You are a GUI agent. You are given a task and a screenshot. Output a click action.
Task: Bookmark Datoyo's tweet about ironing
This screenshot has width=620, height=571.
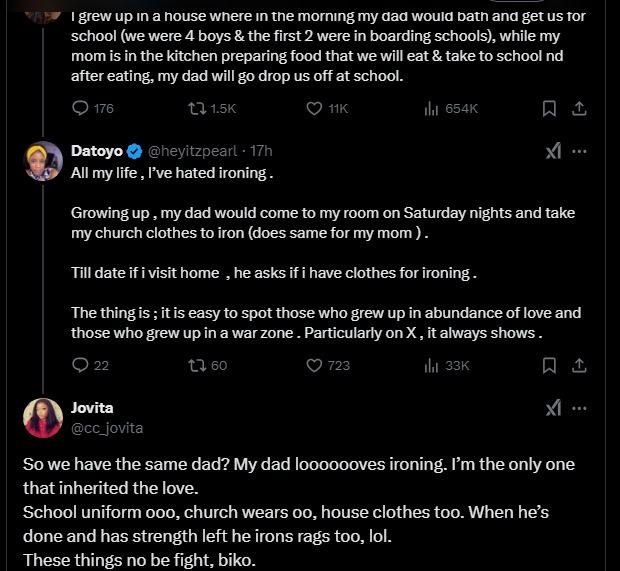[x=549, y=365]
